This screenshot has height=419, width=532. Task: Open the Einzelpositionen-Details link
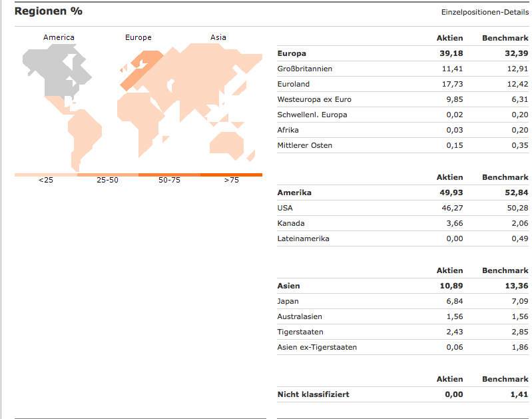tap(485, 13)
